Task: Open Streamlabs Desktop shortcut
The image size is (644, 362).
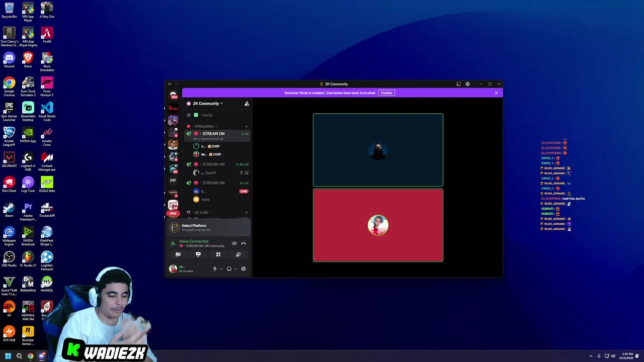Action: [x=28, y=112]
